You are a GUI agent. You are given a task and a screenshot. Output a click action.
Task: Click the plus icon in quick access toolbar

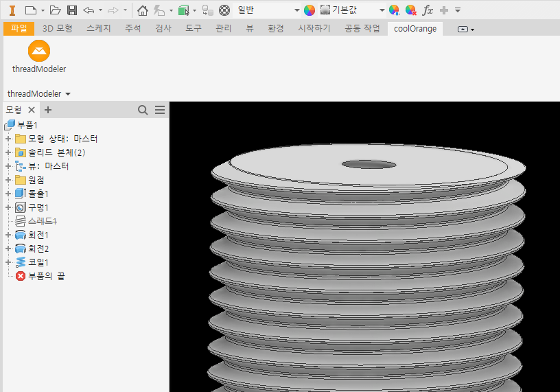(444, 10)
